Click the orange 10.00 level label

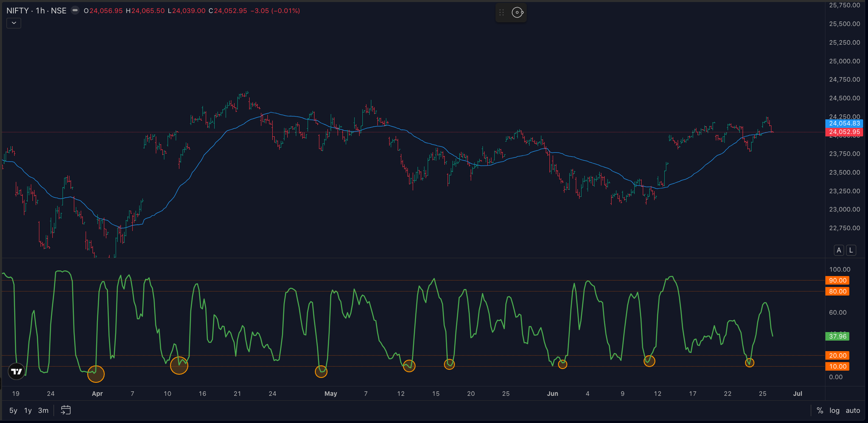click(x=838, y=367)
